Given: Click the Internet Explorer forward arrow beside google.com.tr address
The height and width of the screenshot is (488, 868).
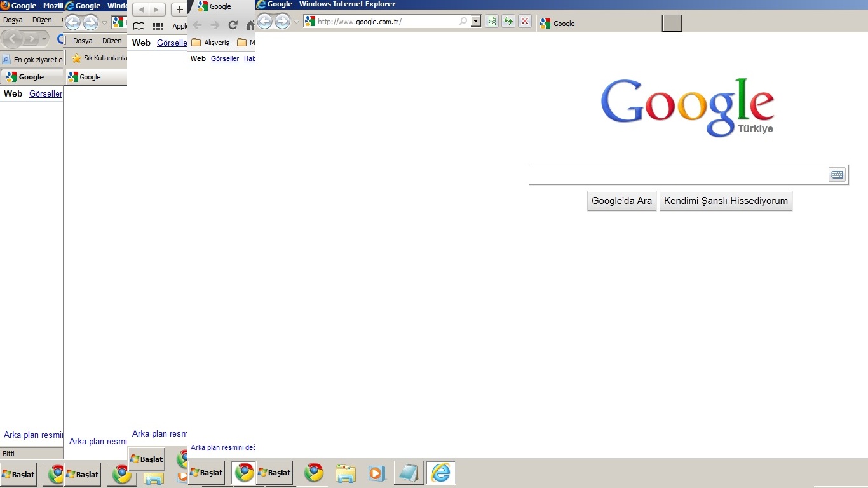Looking at the screenshot, I should [x=282, y=22].
